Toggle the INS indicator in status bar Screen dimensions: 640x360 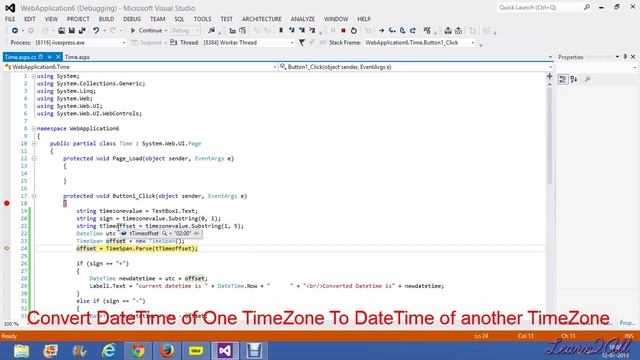click(x=629, y=336)
